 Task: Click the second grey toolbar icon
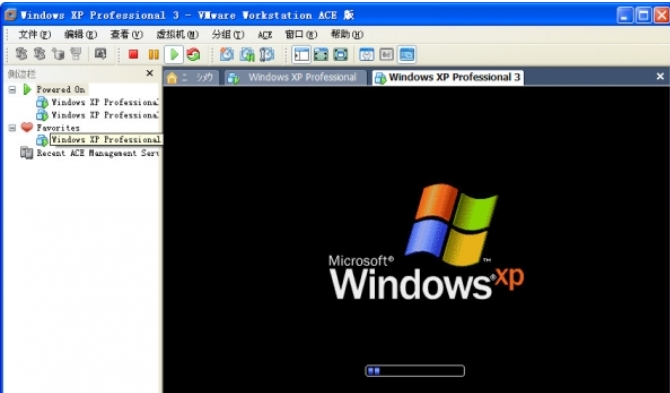click(x=40, y=54)
